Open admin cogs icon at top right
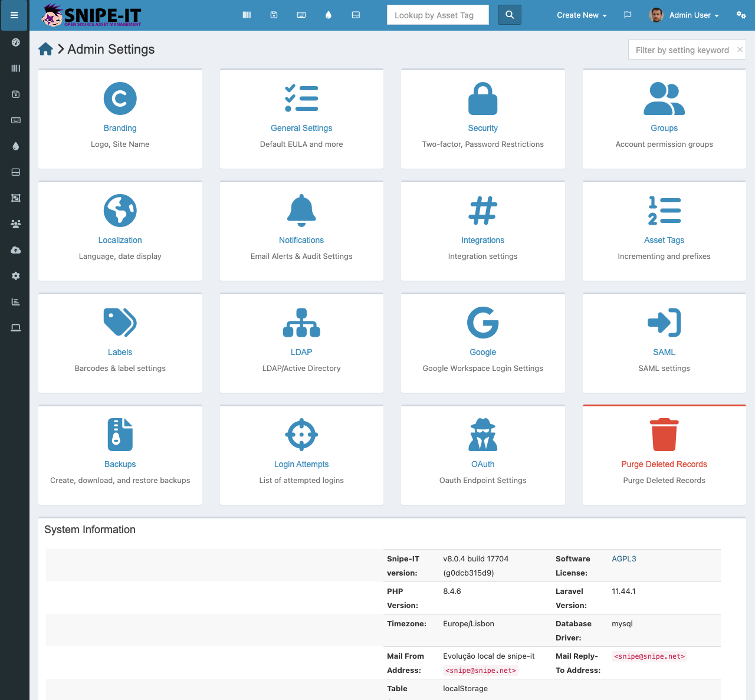The width and height of the screenshot is (755, 700). tap(741, 15)
